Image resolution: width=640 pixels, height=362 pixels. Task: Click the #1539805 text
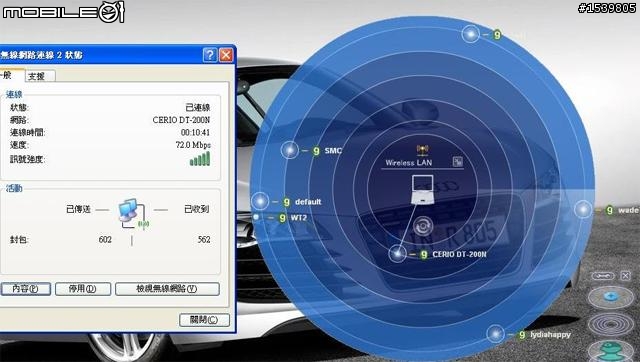coord(607,8)
